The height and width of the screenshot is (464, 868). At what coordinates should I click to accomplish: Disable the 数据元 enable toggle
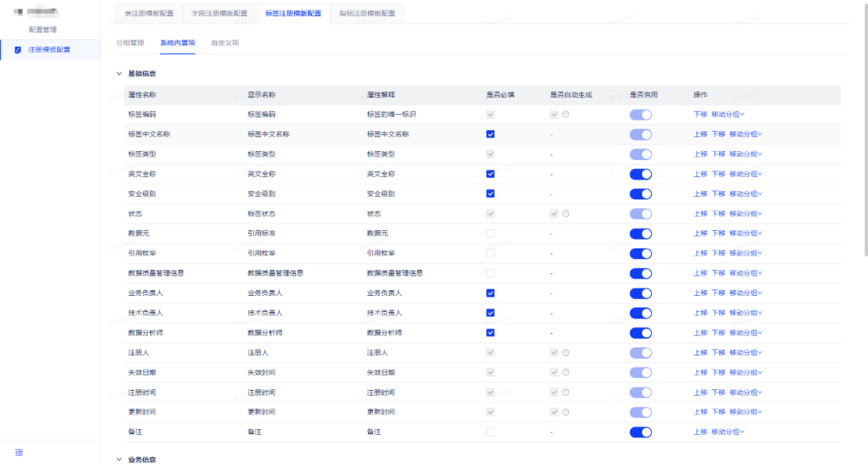[641, 233]
